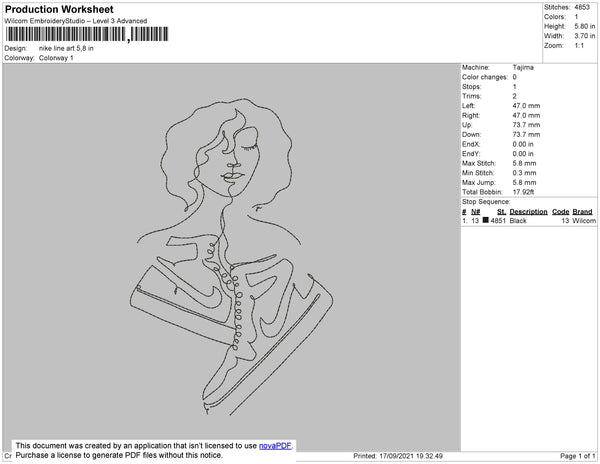Click the 'Color changes:' label

tap(485, 77)
